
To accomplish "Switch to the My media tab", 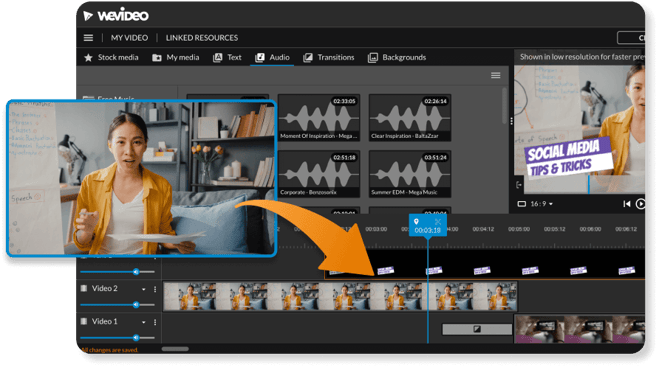I will [176, 57].
